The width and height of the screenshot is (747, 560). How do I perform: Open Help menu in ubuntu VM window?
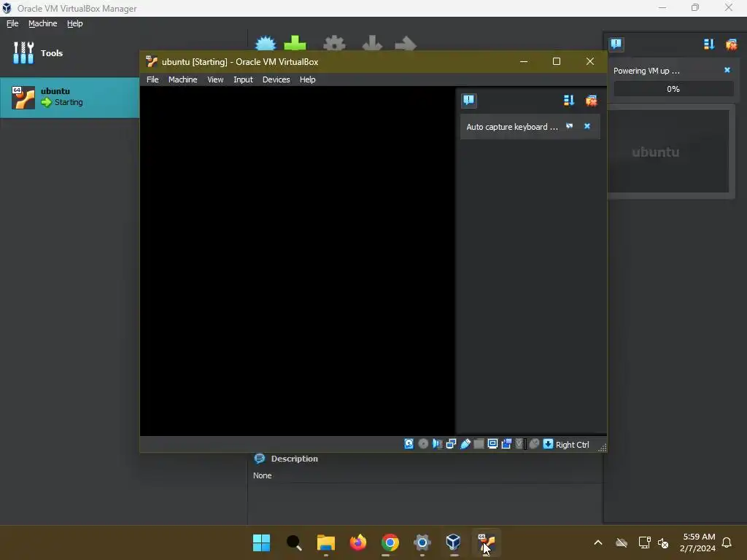(307, 79)
